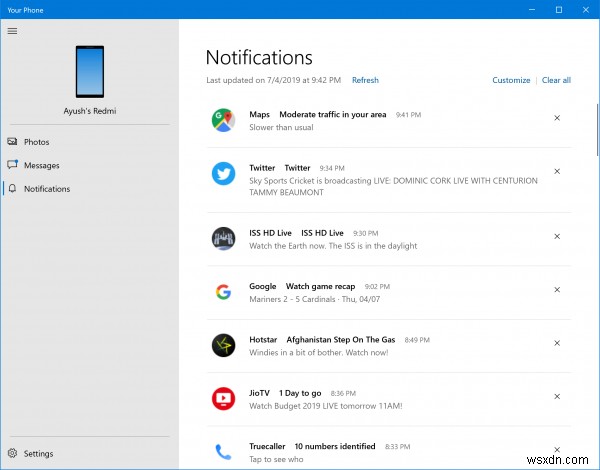Dismiss the Truecaller notification
The width and height of the screenshot is (600, 470).
pyautogui.click(x=557, y=449)
